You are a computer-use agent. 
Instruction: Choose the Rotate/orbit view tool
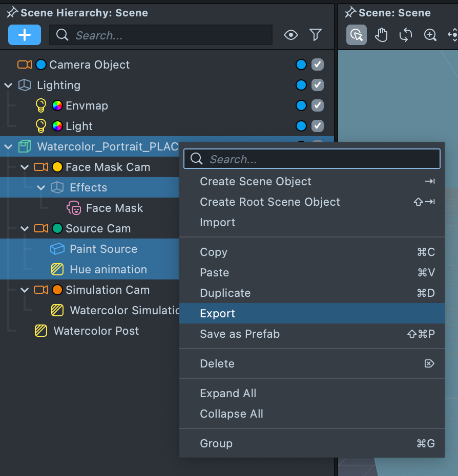(x=406, y=35)
